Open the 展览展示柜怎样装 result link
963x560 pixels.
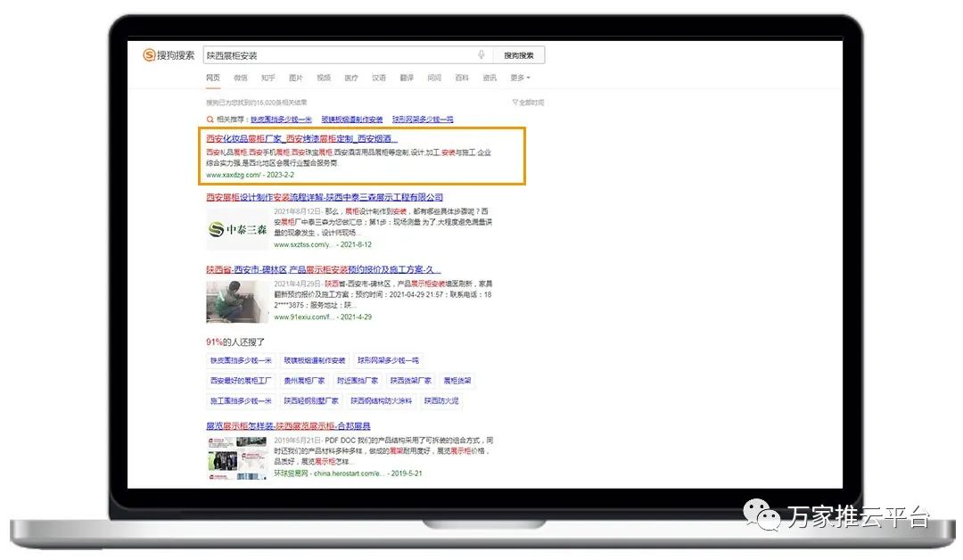pos(288,426)
